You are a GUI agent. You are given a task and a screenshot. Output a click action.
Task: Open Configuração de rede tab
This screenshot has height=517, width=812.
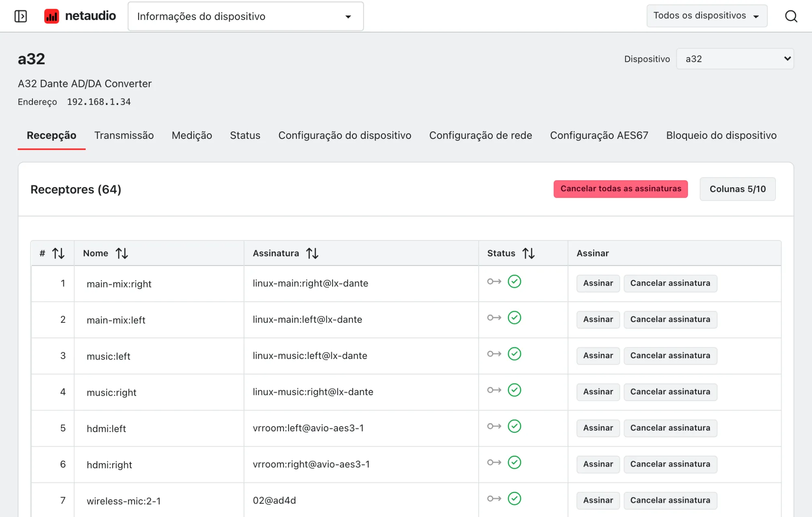point(481,135)
